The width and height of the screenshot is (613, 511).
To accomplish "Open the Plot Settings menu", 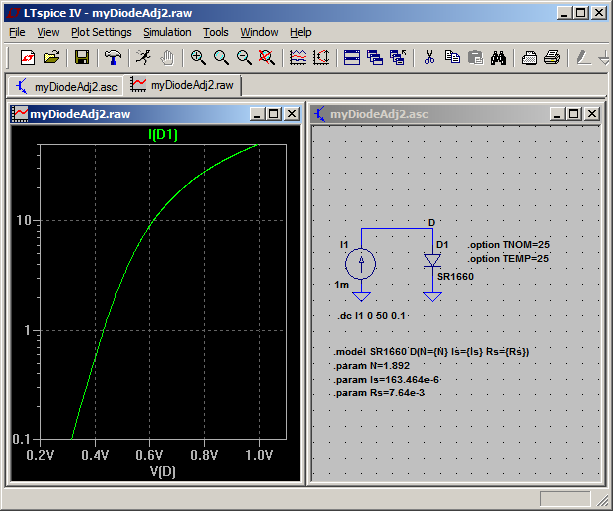I will click(x=101, y=32).
